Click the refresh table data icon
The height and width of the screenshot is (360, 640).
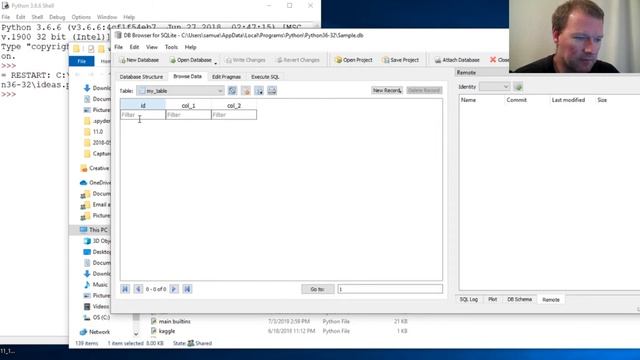[x=232, y=91]
